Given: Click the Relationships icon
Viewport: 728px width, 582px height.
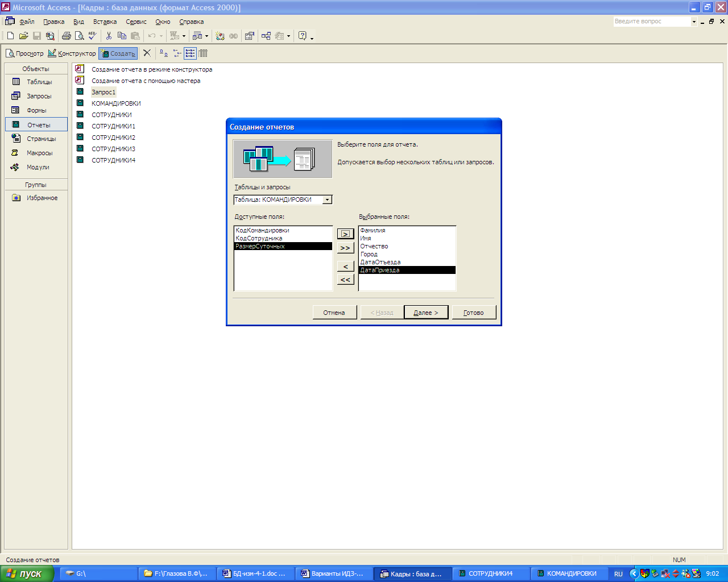Looking at the screenshot, I should [266, 36].
